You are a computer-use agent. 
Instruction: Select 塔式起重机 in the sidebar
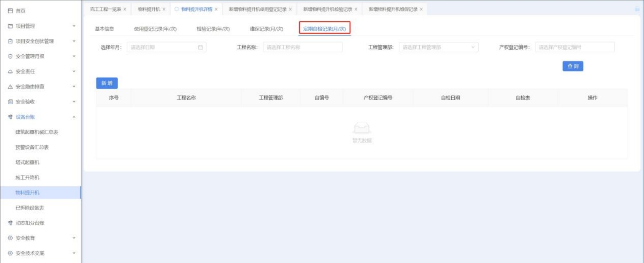[x=27, y=162]
